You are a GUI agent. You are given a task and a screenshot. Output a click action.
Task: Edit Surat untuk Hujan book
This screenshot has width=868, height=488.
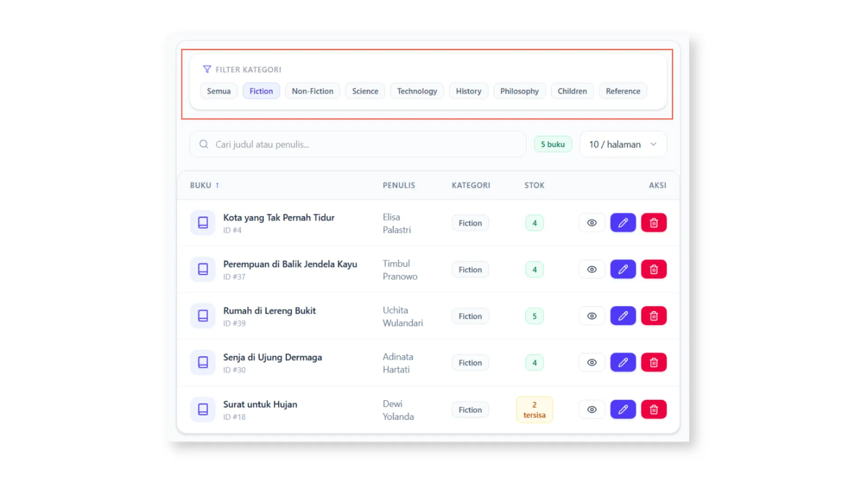[623, 409]
